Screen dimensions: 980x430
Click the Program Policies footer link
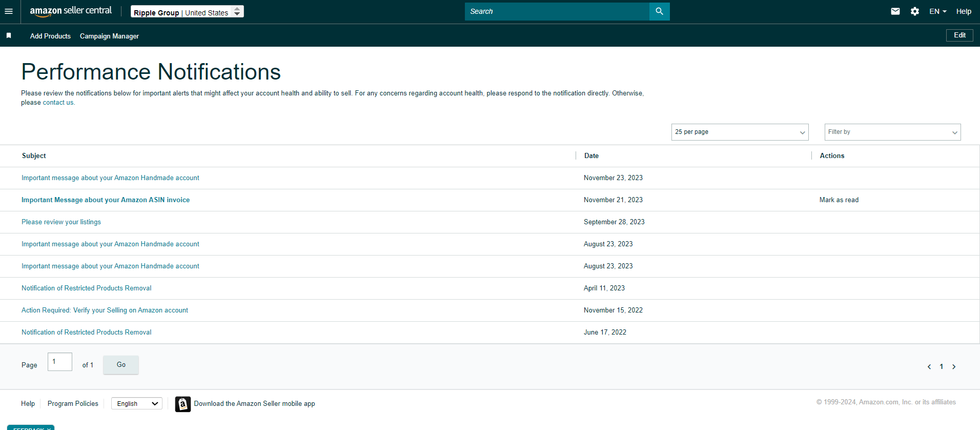[x=73, y=404]
